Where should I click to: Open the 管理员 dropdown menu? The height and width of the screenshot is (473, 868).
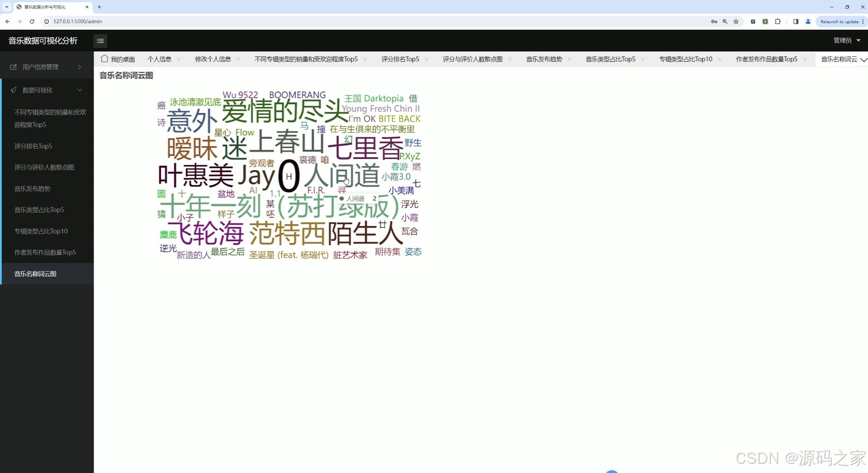click(845, 40)
